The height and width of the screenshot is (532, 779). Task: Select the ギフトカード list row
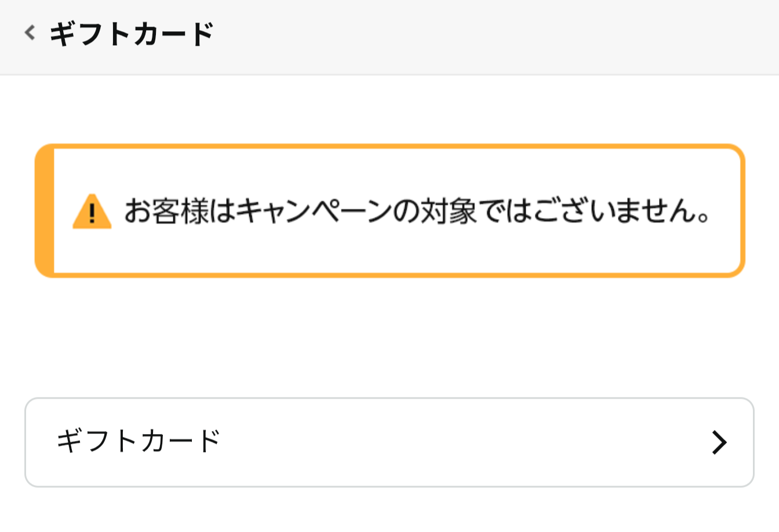pyautogui.click(x=388, y=442)
